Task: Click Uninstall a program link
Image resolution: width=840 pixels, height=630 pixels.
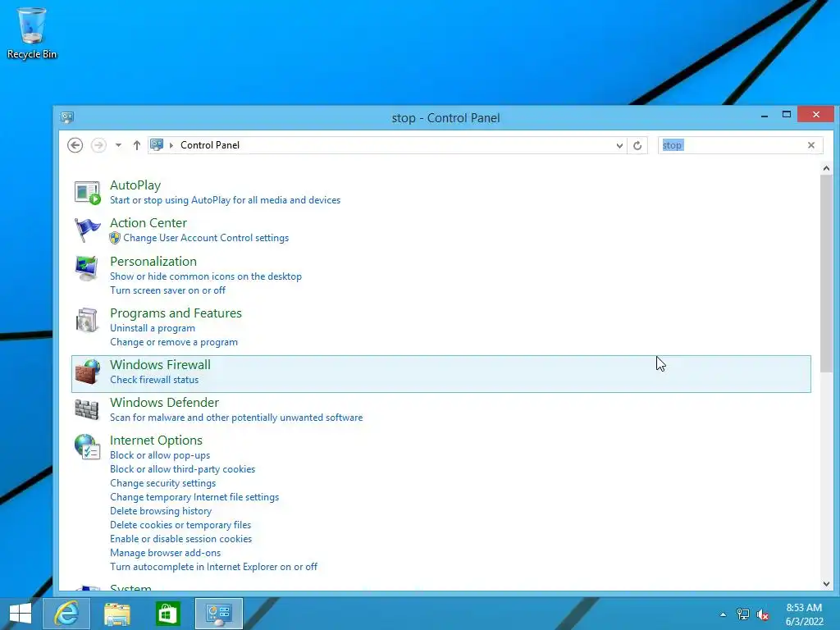Action: click(x=152, y=328)
